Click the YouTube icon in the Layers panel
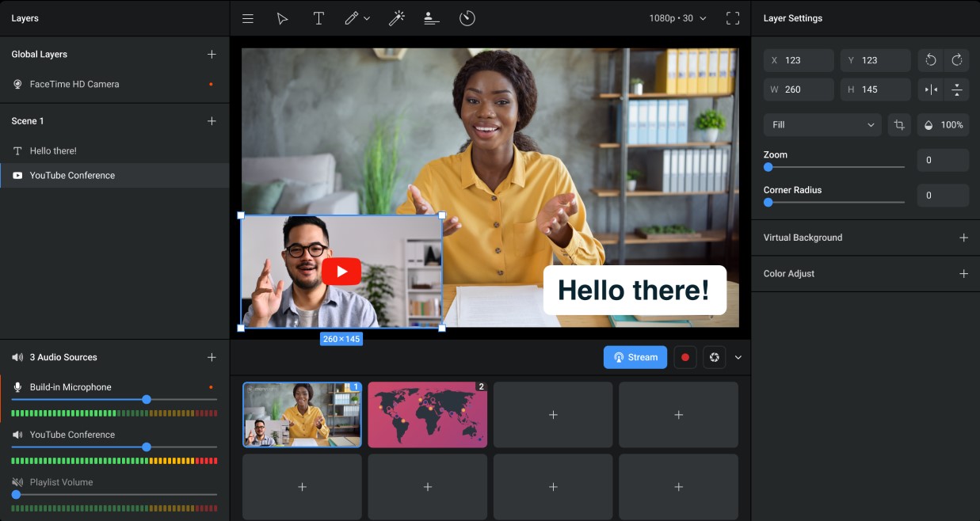 coord(17,176)
